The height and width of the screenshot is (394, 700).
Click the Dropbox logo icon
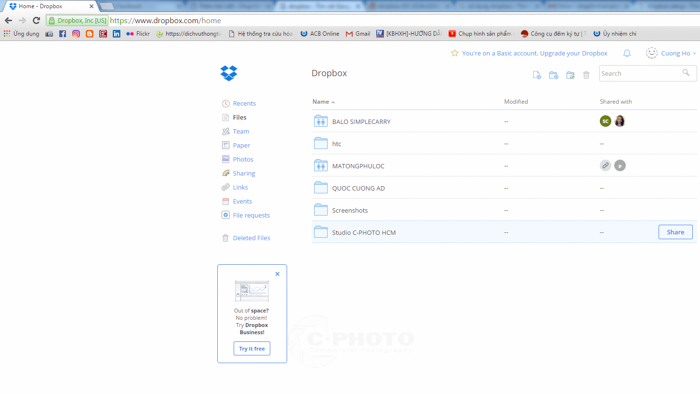(x=229, y=73)
